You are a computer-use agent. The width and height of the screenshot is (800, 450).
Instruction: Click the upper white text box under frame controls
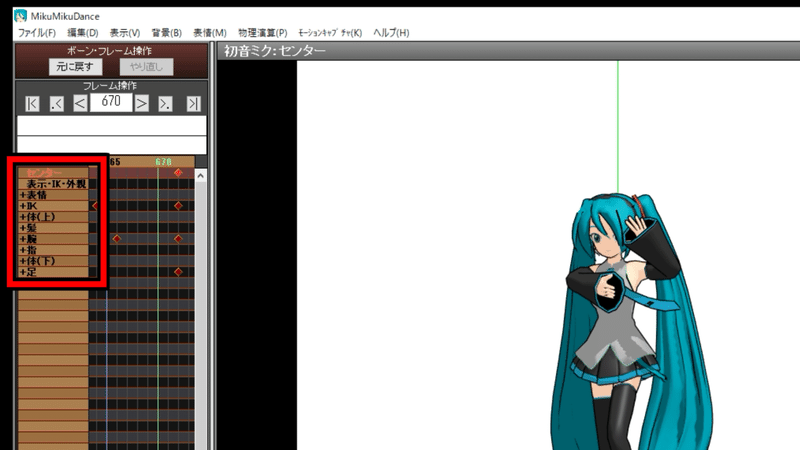click(x=112, y=126)
